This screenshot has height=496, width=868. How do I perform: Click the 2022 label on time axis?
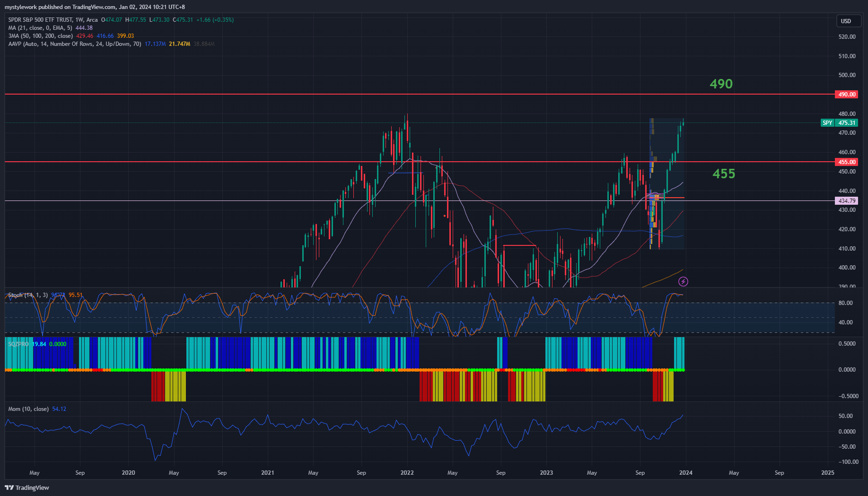407,473
